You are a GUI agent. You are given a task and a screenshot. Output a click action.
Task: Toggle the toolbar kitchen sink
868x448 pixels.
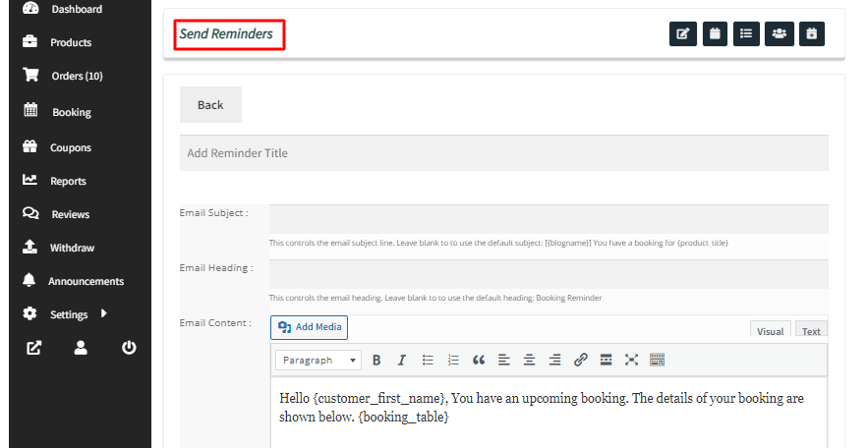[657, 360]
